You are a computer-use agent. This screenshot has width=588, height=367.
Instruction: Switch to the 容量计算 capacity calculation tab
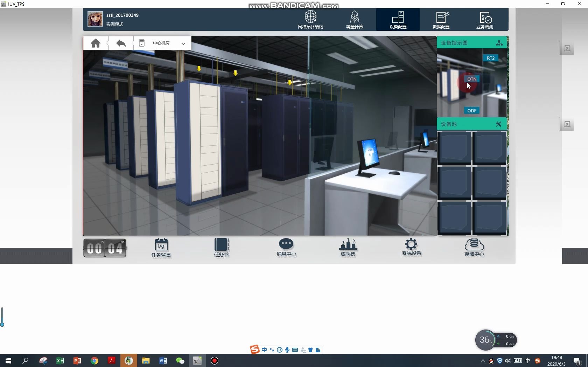click(354, 20)
